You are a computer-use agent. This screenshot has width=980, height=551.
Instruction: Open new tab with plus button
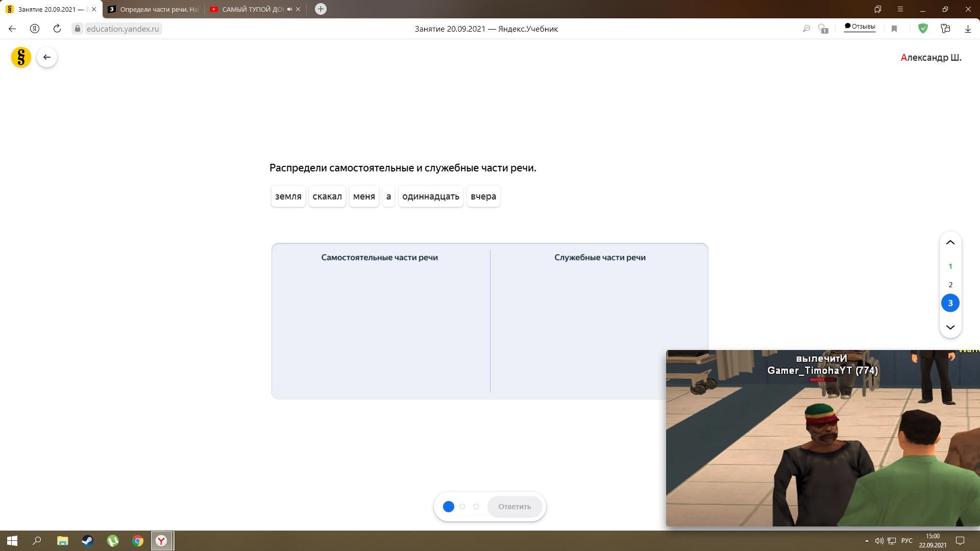click(321, 9)
